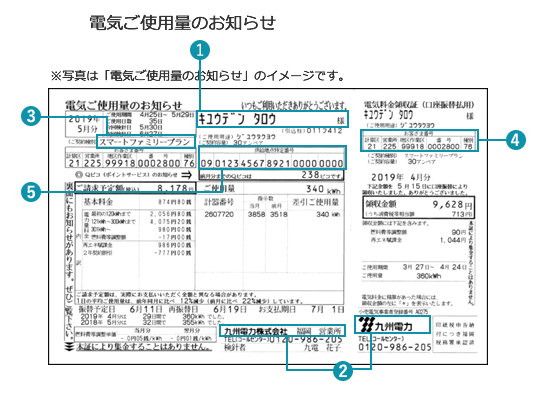This screenshot has height=406, width=543.
Task: Select the スマートファミリープラン contract box
Action: pos(145,142)
